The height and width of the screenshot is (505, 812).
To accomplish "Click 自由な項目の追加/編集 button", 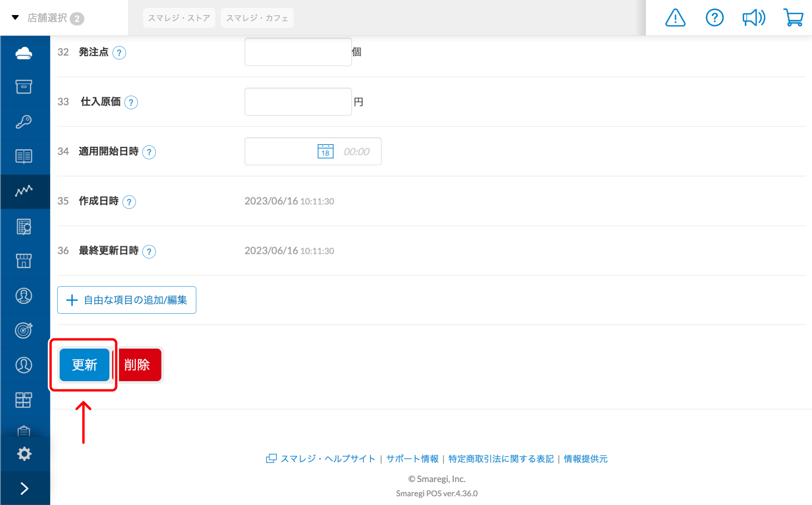I will [127, 300].
